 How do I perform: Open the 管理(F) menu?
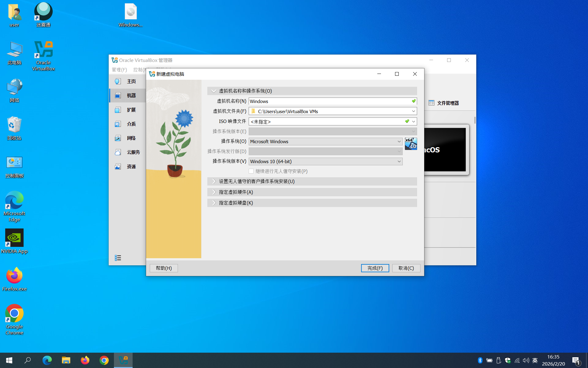pyautogui.click(x=119, y=70)
